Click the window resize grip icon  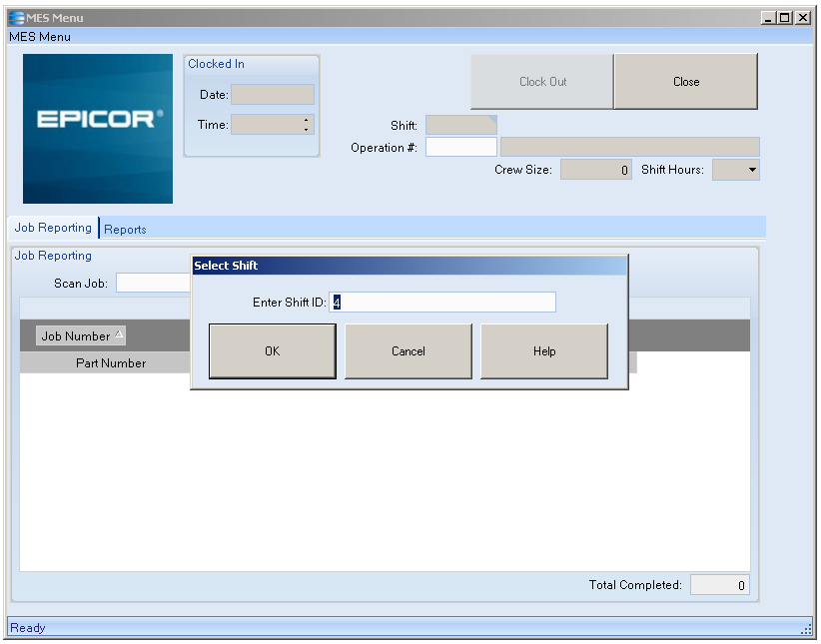pos(806,629)
